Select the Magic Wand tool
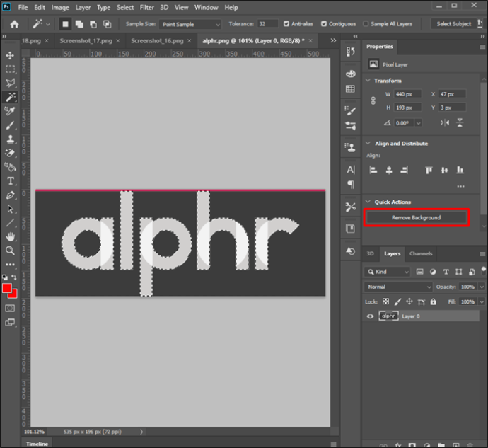Viewport: 488px width, 448px height. [10, 97]
